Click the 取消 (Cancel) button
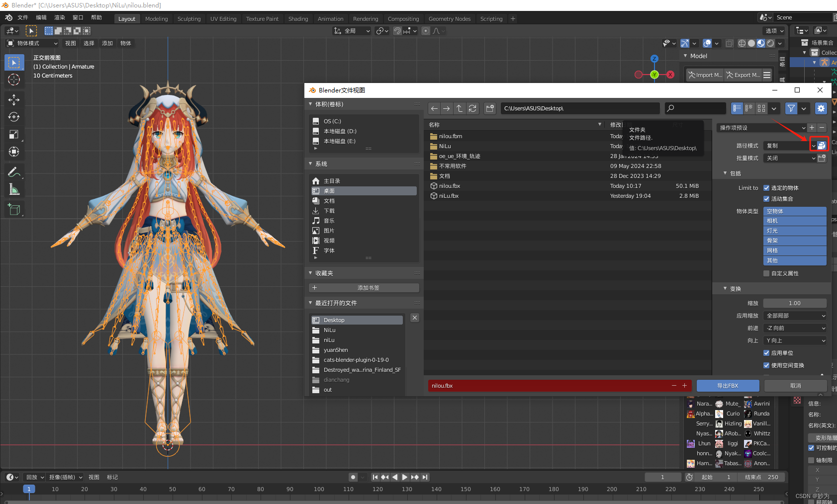 [x=795, y=386]
